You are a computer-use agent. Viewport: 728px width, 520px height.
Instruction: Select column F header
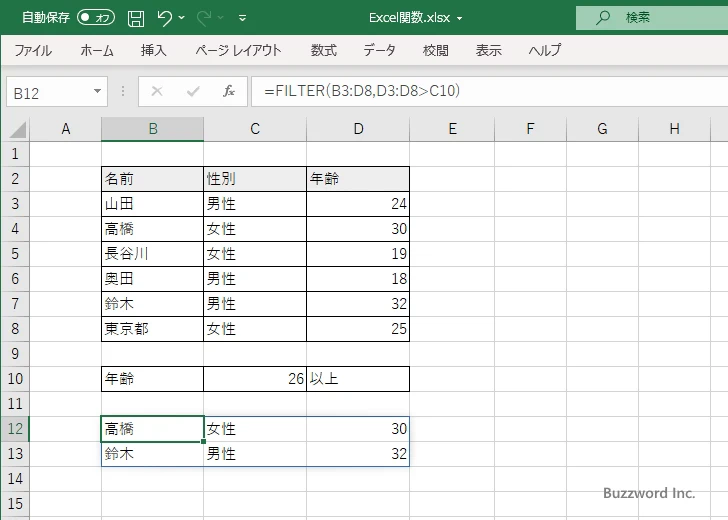[x=530, y=129]
